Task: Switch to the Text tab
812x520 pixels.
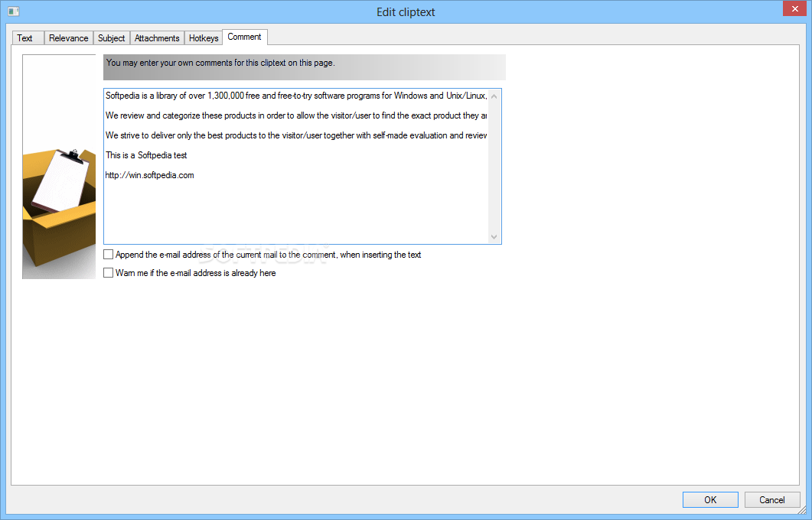Action: (28, 37)
